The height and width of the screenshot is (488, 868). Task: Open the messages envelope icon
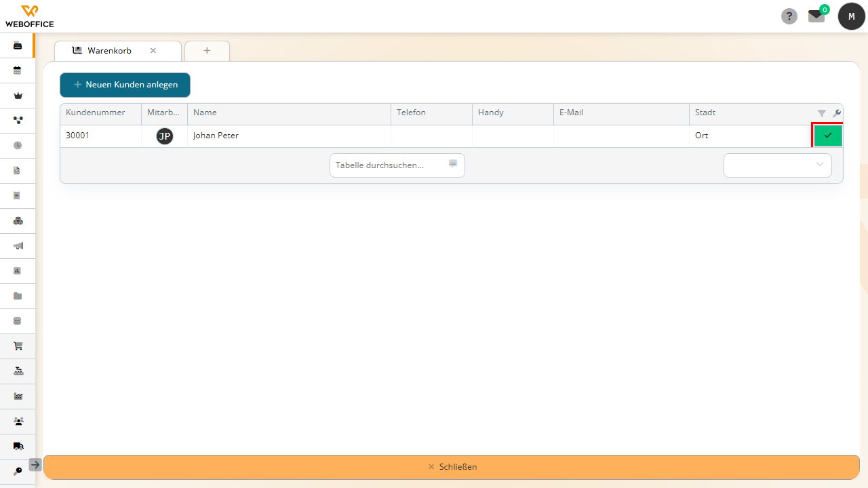(816, 16)
